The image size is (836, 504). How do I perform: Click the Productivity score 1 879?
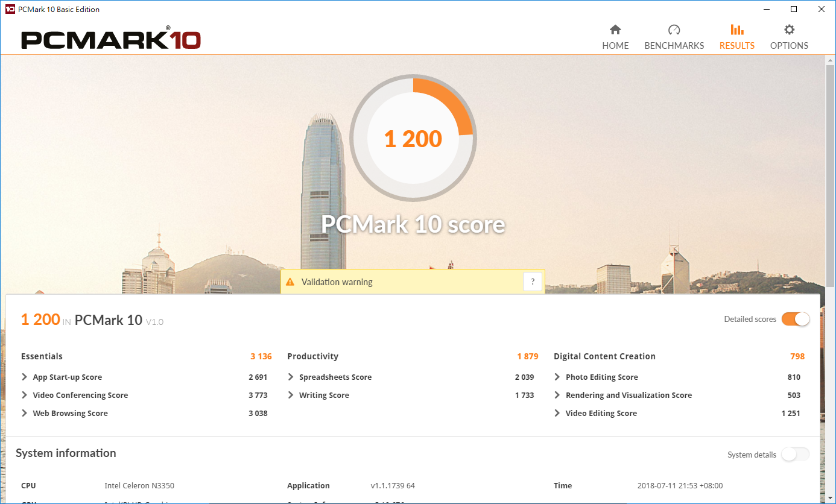(x=528, y=356)
